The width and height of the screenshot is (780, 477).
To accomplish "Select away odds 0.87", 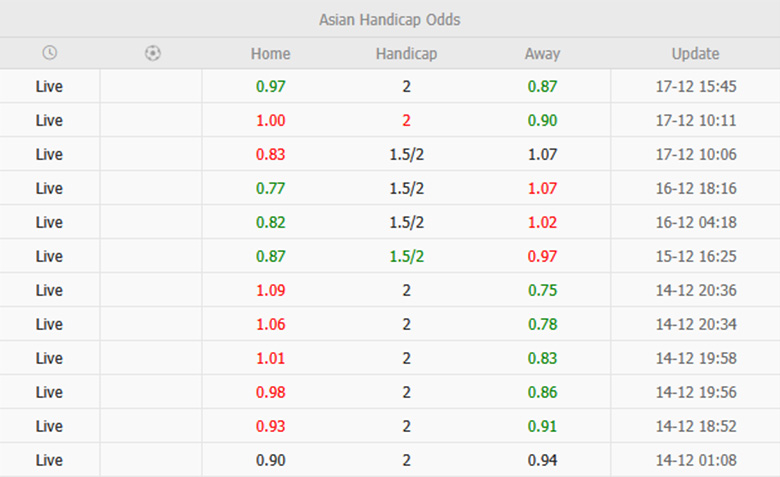I will pyautogui.click(x=542, y=86).
